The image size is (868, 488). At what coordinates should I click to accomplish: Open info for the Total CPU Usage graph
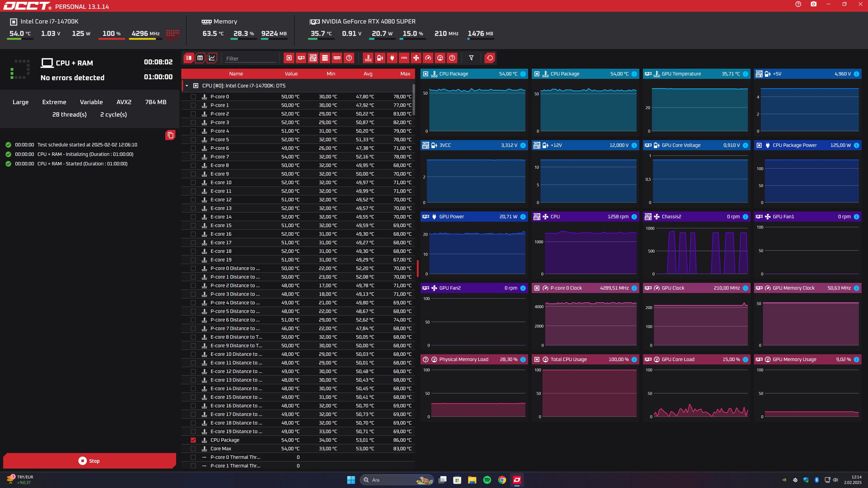(634, 359)
